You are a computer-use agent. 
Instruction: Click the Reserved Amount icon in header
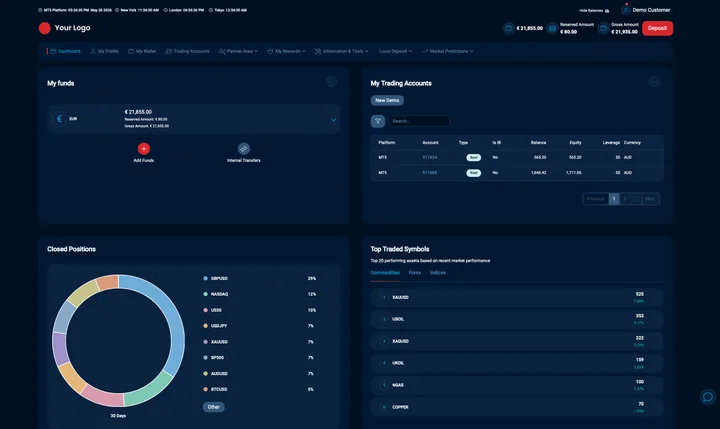pos(552,28)
